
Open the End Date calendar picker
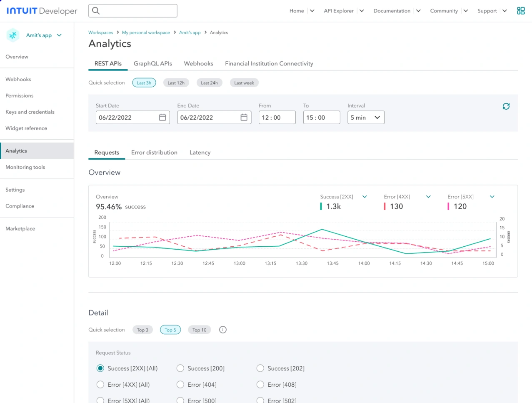tap(244, 118)
